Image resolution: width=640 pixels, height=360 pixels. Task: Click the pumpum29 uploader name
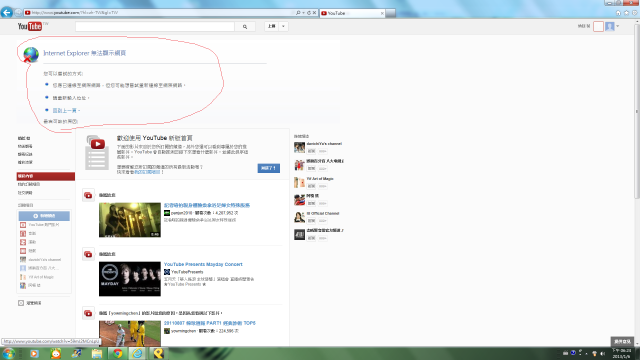pos(181,213)
